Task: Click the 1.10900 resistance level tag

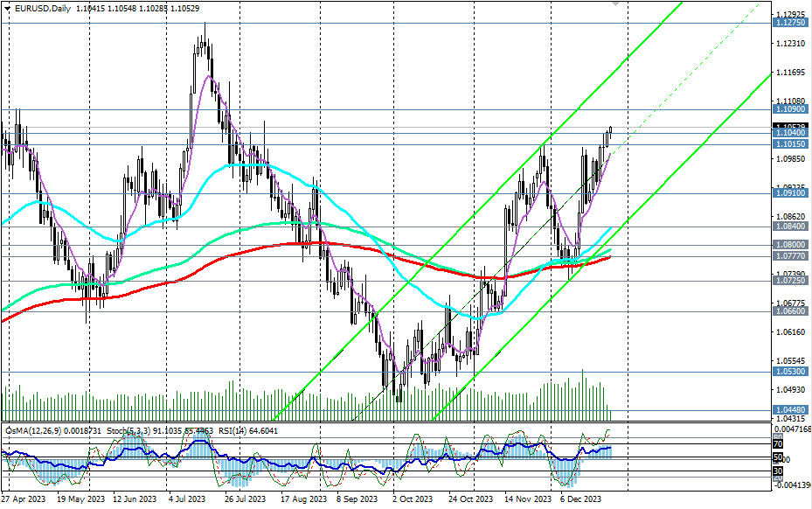Action: 789,109
